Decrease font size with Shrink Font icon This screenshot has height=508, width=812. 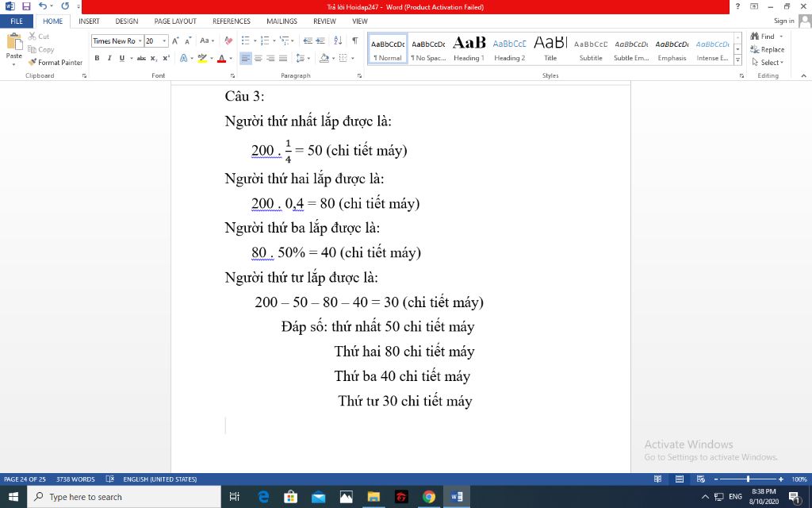click(188, 40)
